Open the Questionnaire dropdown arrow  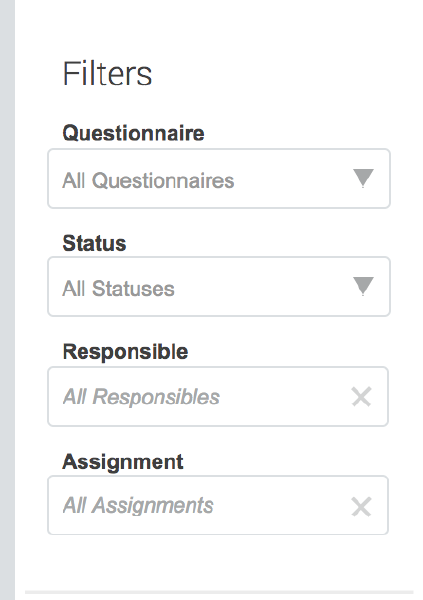(363, 178)
